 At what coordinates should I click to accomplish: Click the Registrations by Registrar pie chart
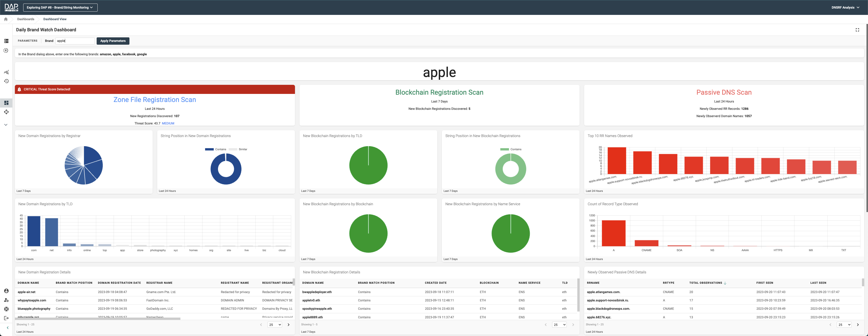(x=84, y=165)
